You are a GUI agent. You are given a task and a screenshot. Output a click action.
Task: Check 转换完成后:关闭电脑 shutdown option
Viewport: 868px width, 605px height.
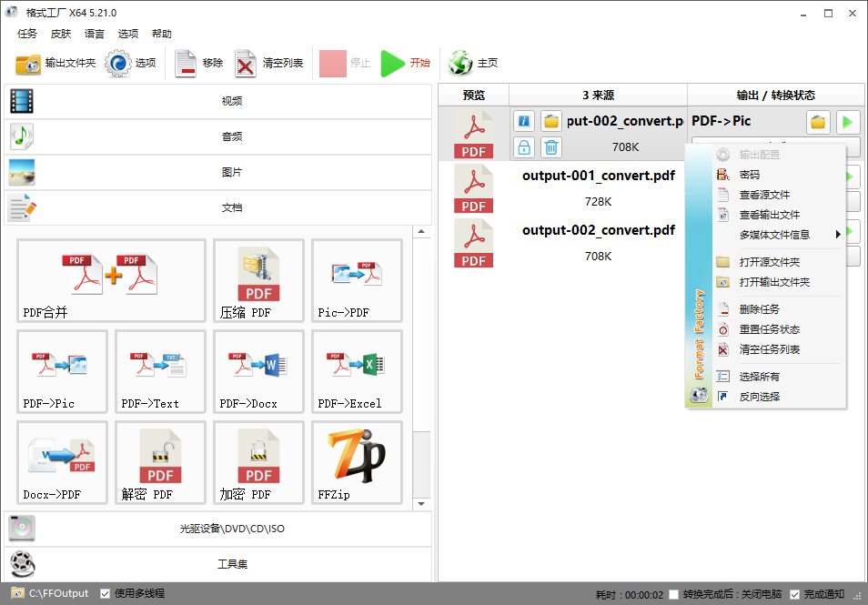tap(671, 593)
